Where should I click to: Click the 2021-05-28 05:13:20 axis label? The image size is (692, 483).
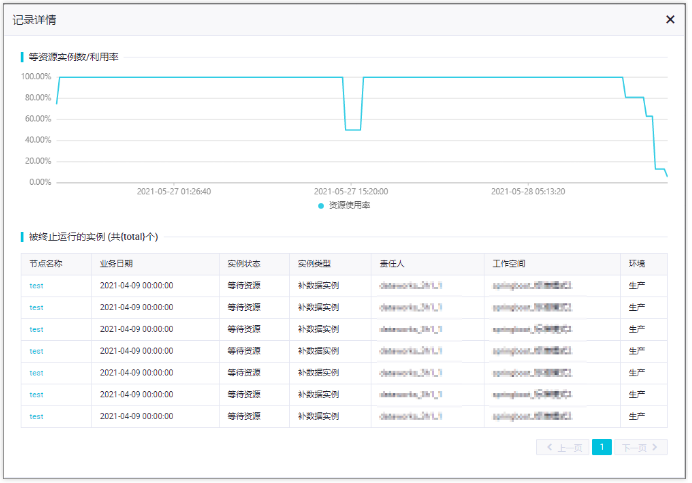(528, 192)
